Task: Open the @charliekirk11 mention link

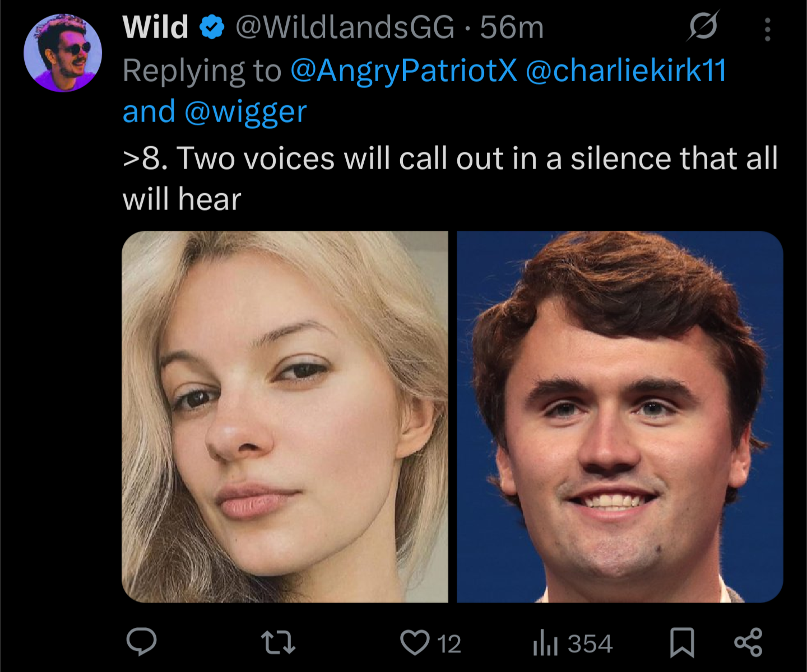Action: click(x=625, y=71)
